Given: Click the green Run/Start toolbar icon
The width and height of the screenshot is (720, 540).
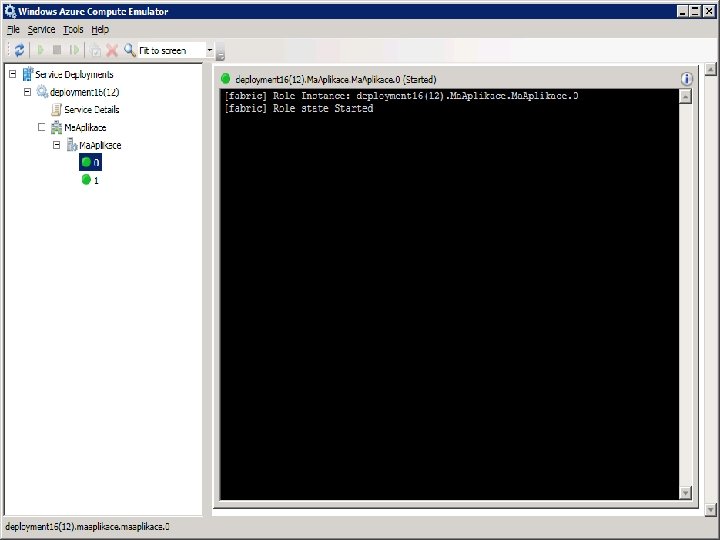Looking at the screenshot, I should [x=40, y=50].
